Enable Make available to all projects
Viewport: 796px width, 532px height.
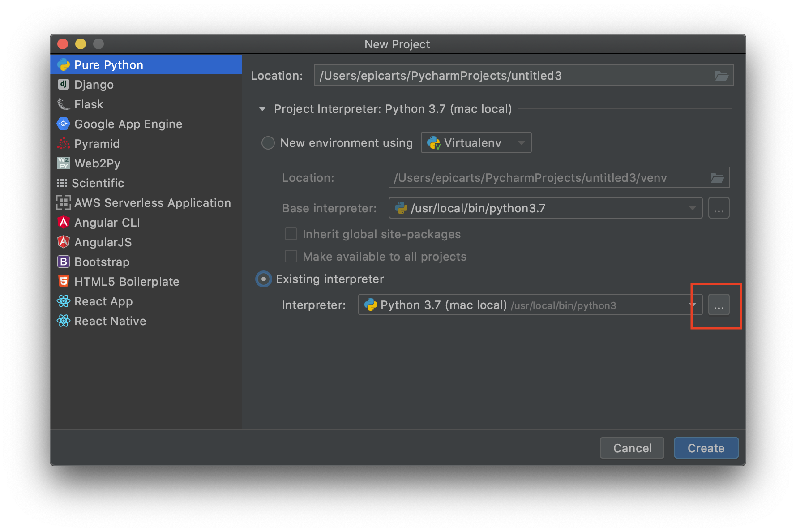click(291, 256)
